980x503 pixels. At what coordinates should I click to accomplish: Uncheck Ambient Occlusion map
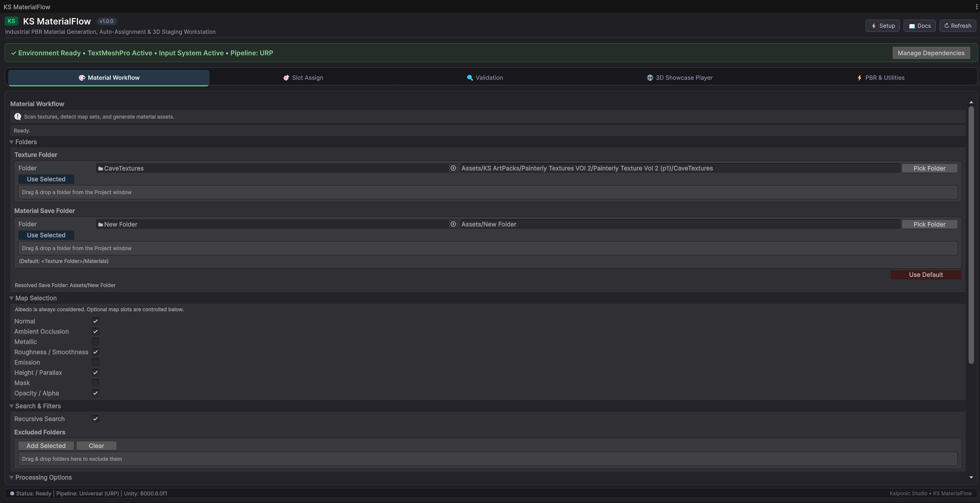[95, 331]
